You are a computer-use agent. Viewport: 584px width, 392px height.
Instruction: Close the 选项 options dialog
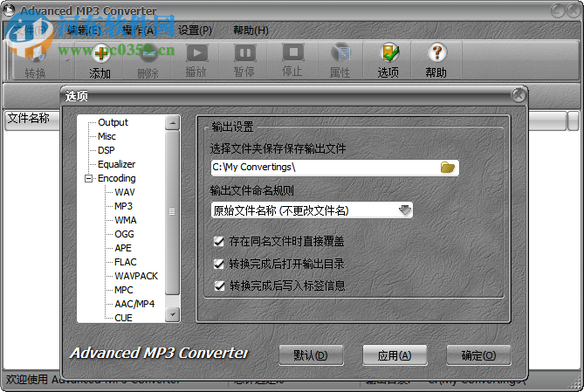tap(518, 96)
